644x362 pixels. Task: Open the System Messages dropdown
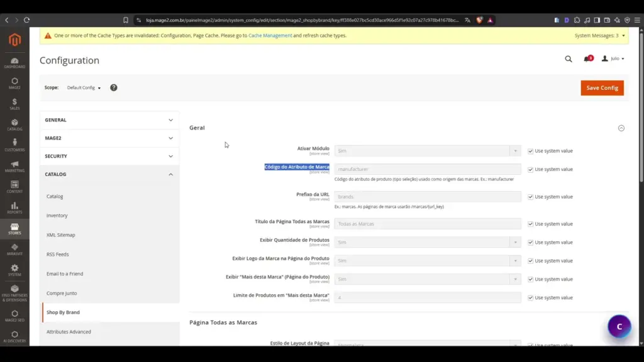tap(599, 36)
